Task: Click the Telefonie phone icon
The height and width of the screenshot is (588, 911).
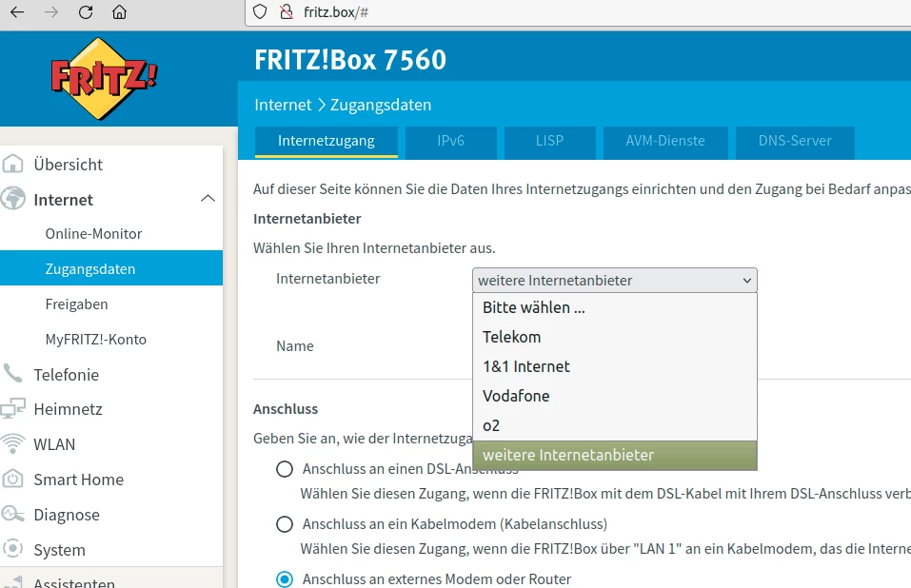Action: (12, 374)
